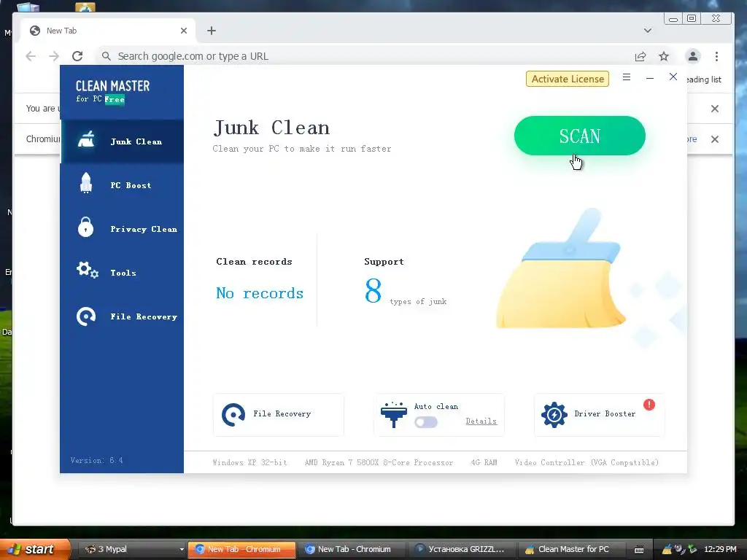Viewport: 747px width, 560px height.
Task: Click the AMD Ryzen 7 5800X processor text
Action: pos(379,462)
